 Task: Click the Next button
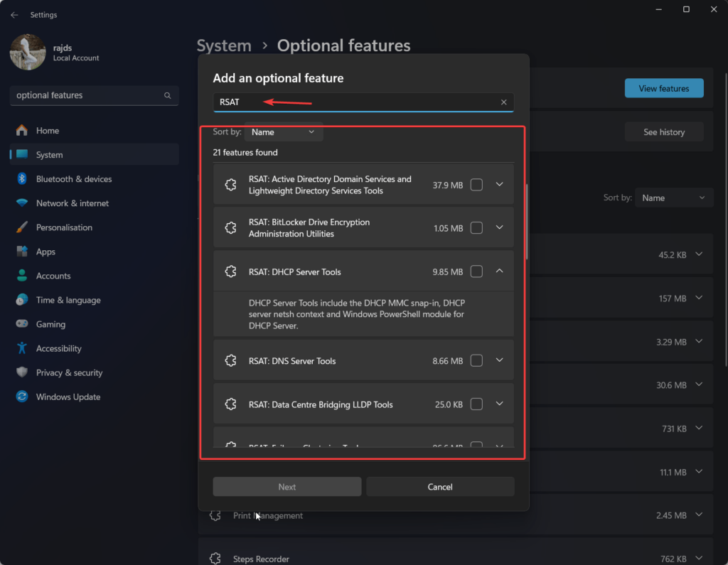click(x=287, y=487)
